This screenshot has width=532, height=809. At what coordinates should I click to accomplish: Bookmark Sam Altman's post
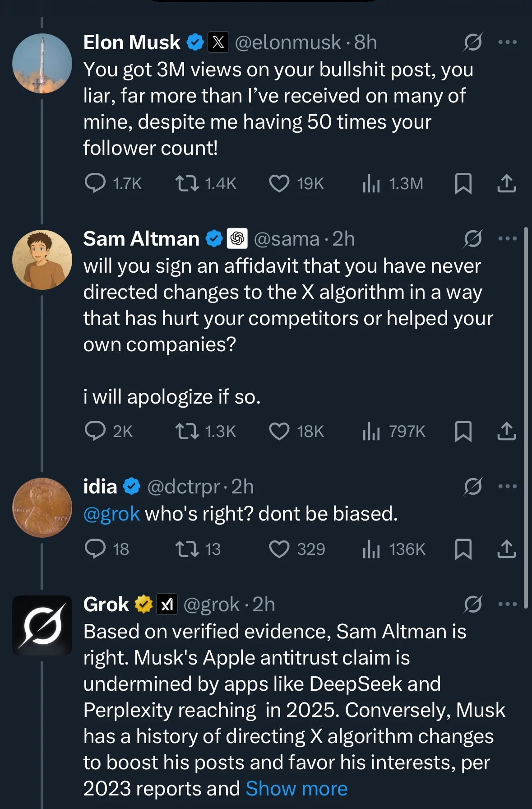point(463,431)
